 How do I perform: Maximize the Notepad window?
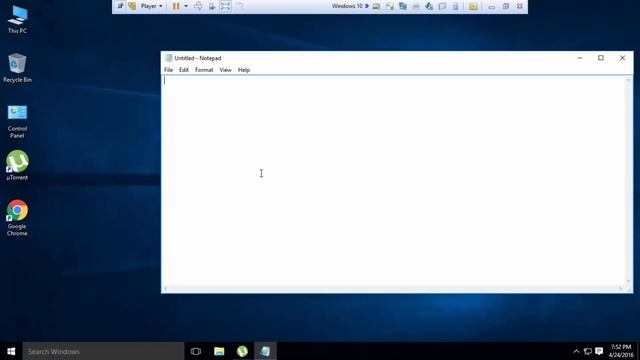click(x=601, y=58)
